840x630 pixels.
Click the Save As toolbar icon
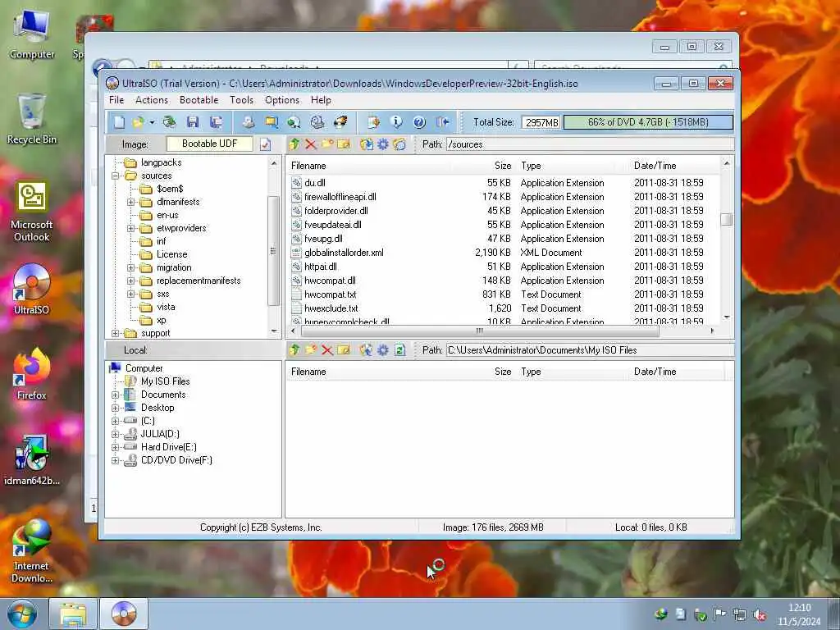tap(217, 122)
